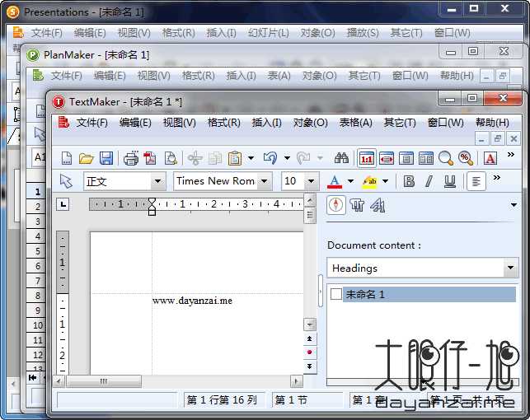Toggle italic formatting button
The width and height of the screenshot is (530, 420).
pos(429,181)
